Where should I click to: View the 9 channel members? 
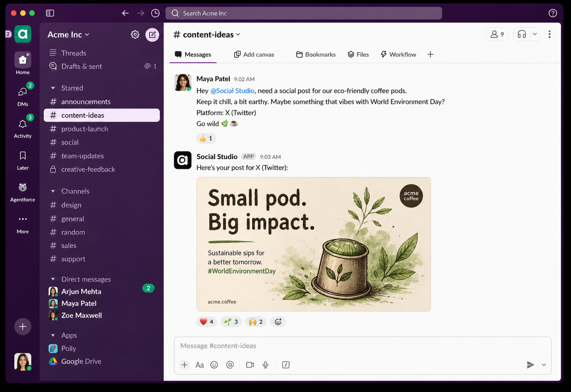[x=497, y=34]
